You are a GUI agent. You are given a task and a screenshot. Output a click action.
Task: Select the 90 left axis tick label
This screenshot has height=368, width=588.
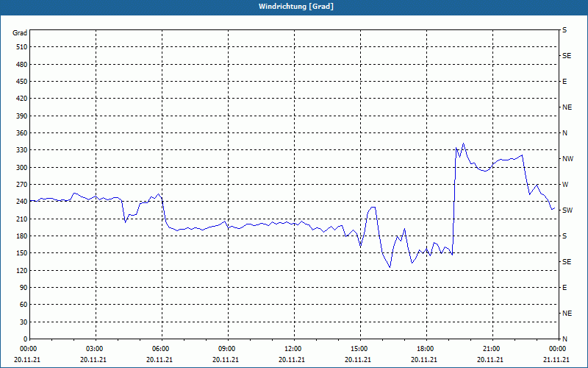pyautogui.click(x=24, y=288)
